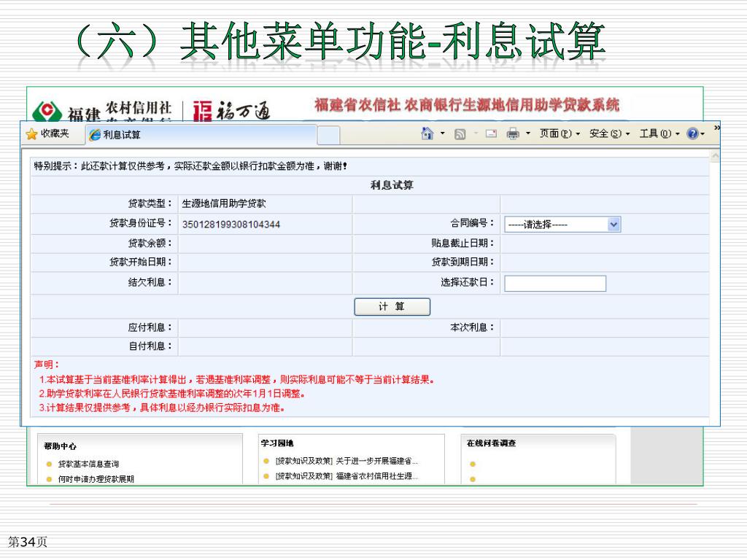Click the 学习园地 panel heading

point(277,443)
